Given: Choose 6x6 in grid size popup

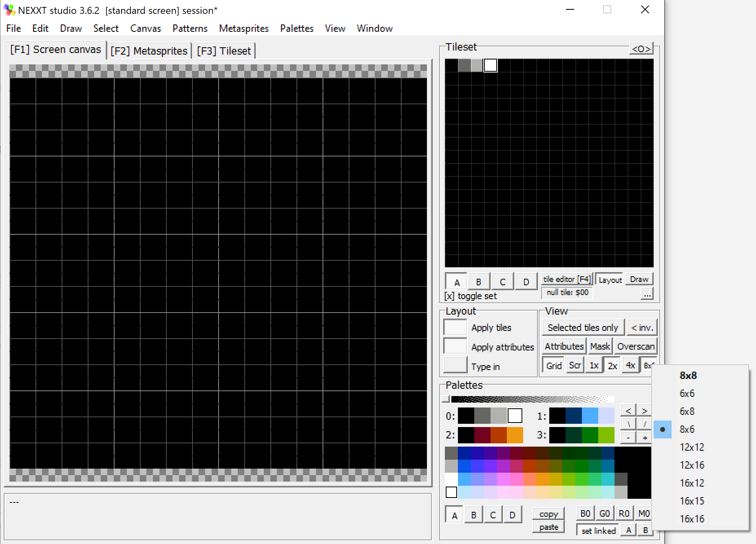Looking at the screenshot, I should click(701, 394).
